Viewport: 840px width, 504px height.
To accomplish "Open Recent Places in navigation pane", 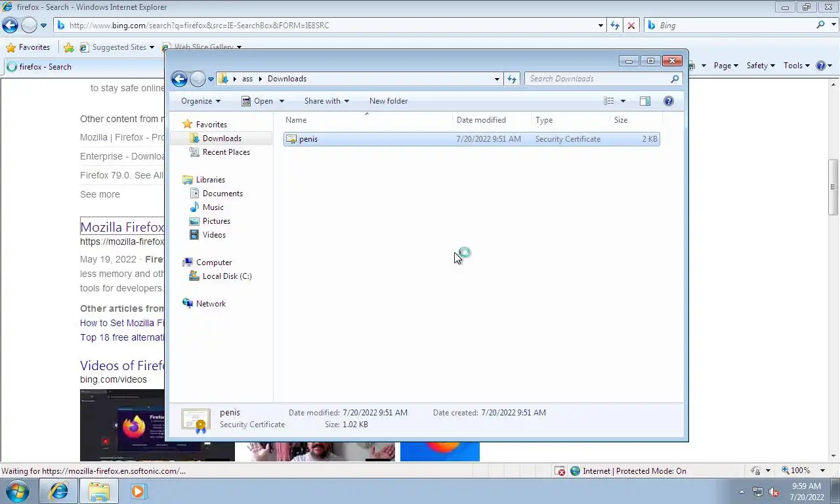I will coord(226,152).
